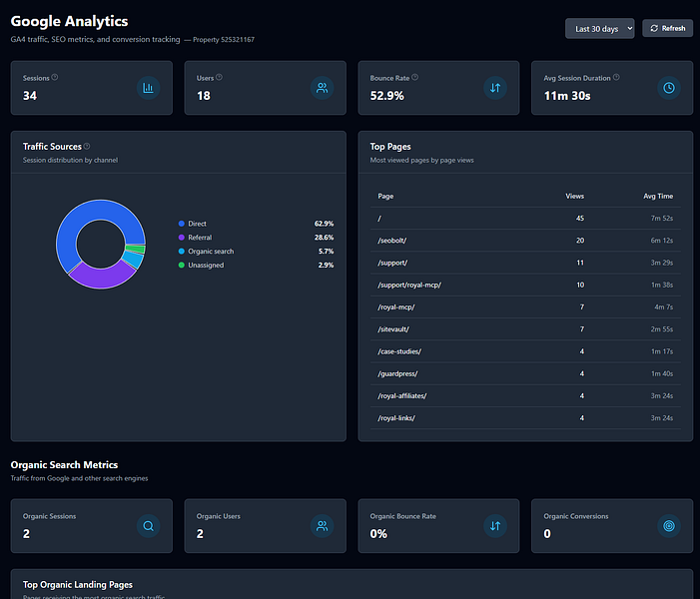The height and width of the screenshot is (599, 700).
Task: Click the Organic Sessions search icon
Action: coord(148,526)
